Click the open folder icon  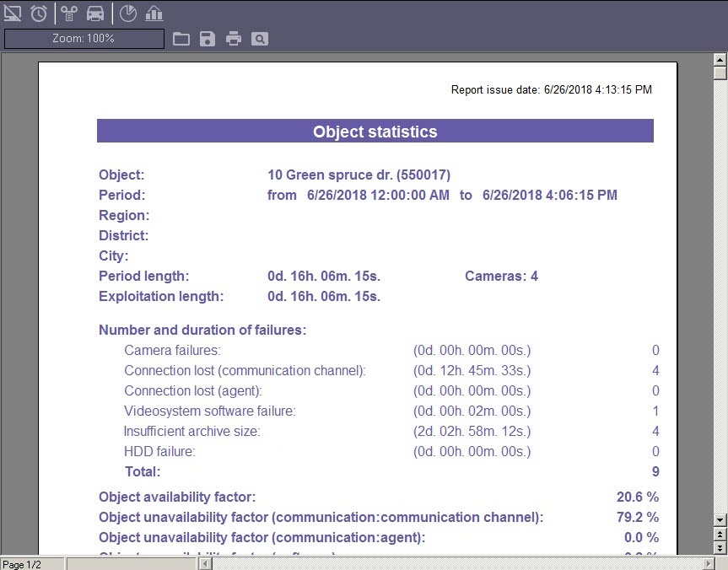tap(181, 39)
